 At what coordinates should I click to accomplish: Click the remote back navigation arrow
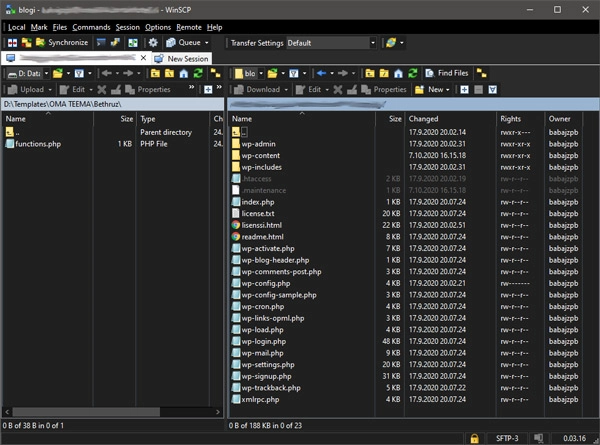[323, 73]
